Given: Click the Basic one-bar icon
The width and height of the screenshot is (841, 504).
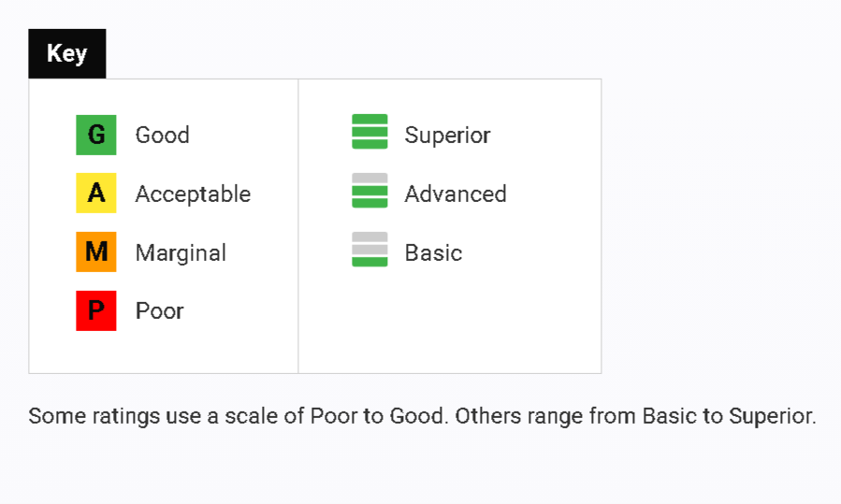Looking at the screenshot, I should (370, 250).
